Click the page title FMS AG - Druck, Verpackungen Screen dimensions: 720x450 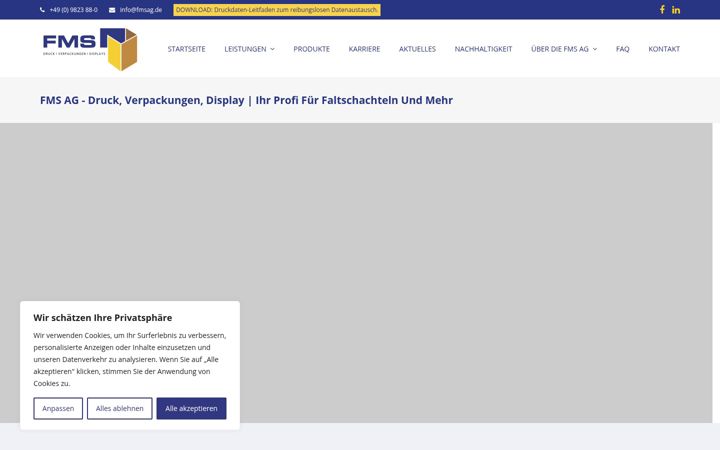246,100
